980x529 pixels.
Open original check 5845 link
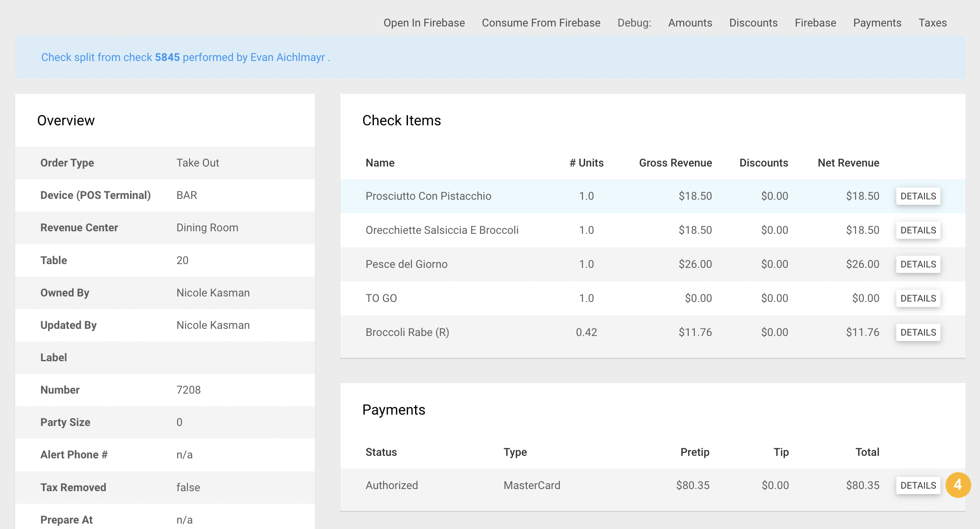pyautogui.click(x=167, y=57)
